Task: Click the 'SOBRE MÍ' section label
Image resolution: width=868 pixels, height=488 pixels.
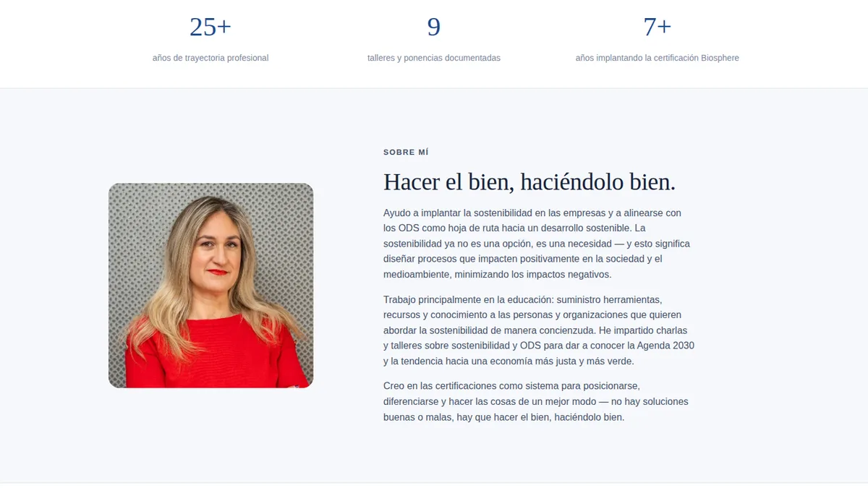Action: click(406, 153)
